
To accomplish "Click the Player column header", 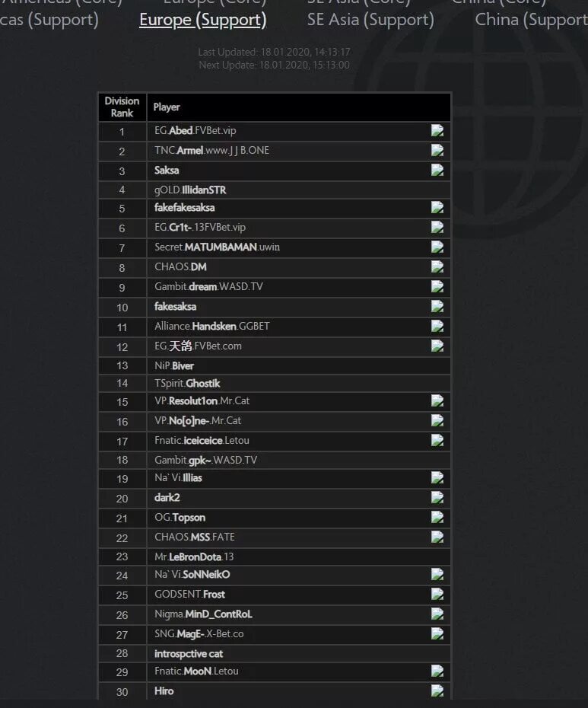I will point(167,107).
